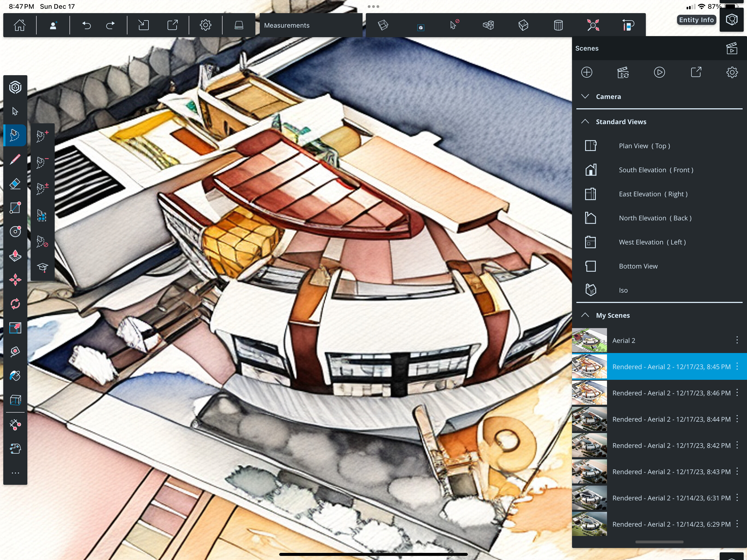
Task: Switch to Plan View (Top)
Action: coord(644,146)
